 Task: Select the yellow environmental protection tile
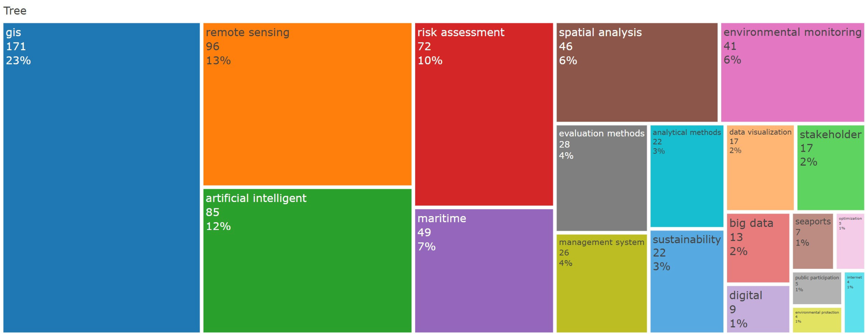[816, 320]
